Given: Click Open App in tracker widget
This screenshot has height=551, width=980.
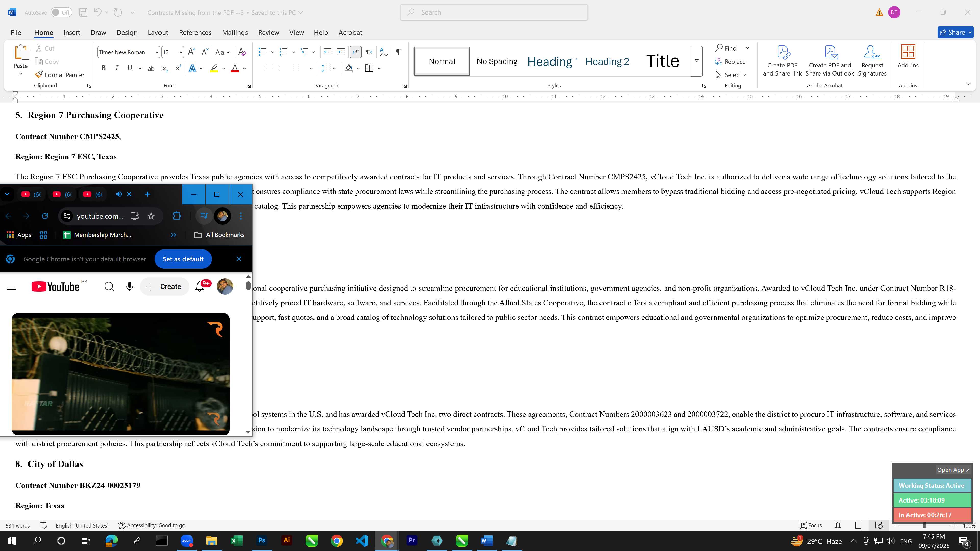Looking at the screenshot, I should point(953,470).
